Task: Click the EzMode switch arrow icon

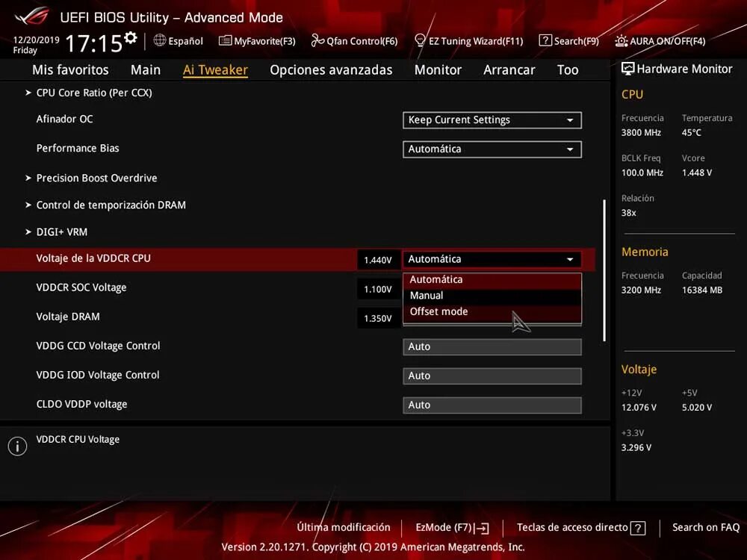Action: point(482,528)
